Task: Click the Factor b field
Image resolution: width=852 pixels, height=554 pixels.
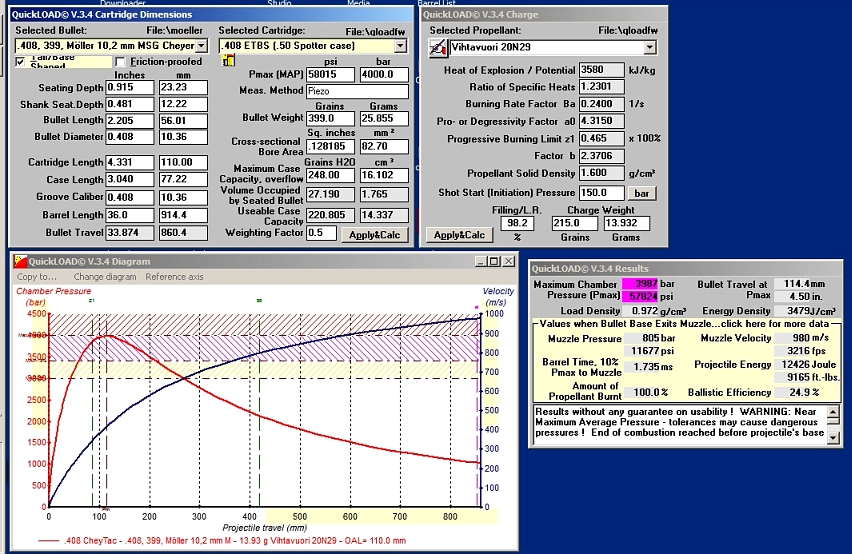Action: 602,156
